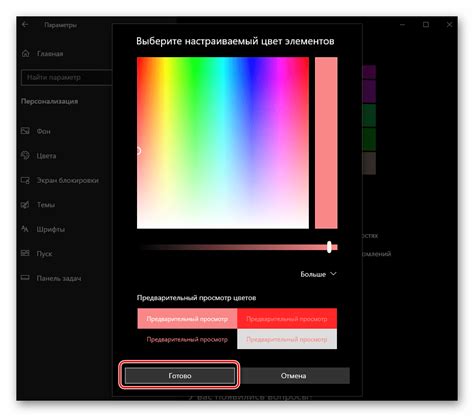The image size is (474, 417).
Task: Click the light gray preview tile
Action: coord(287,339)
